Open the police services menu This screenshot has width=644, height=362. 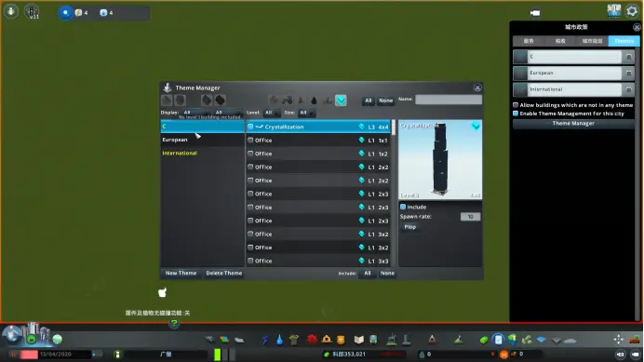coord(341,340)
